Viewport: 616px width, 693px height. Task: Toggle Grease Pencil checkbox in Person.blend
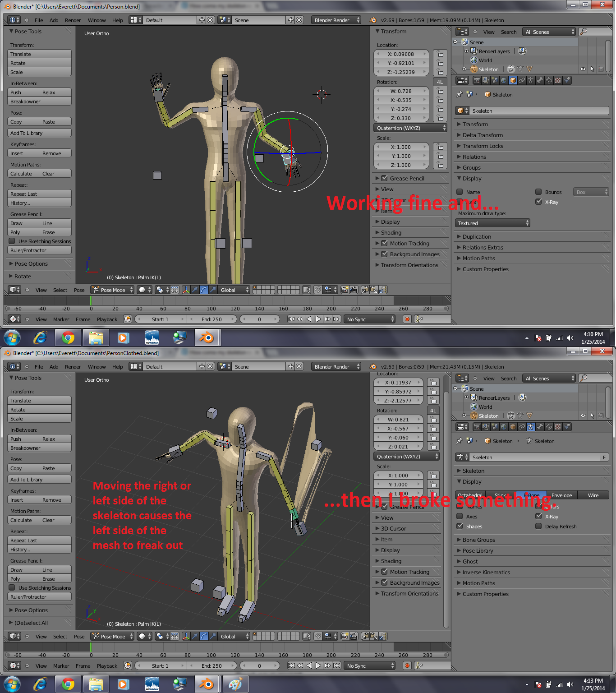point(384,178)
